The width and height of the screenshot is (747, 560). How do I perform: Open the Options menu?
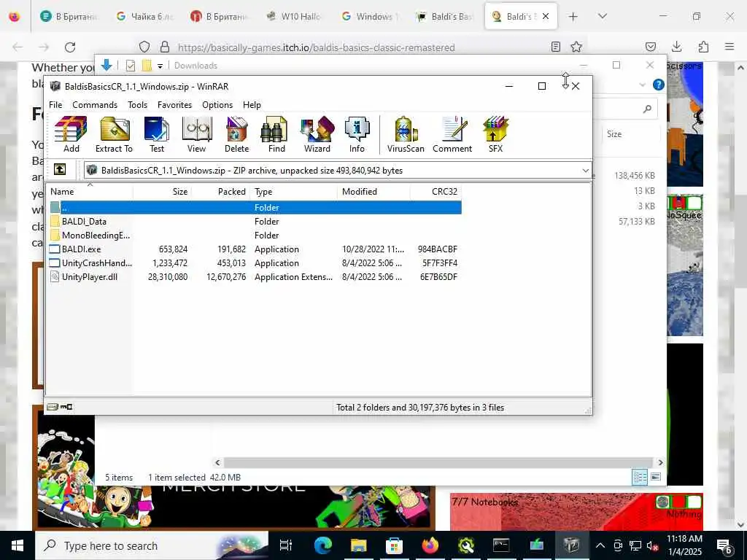point(217,105)
